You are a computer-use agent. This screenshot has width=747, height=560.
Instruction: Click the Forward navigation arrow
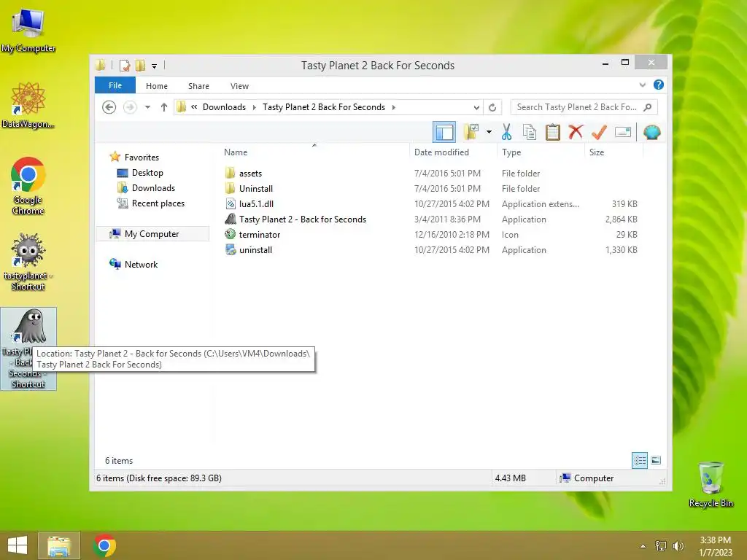[130, 107]
